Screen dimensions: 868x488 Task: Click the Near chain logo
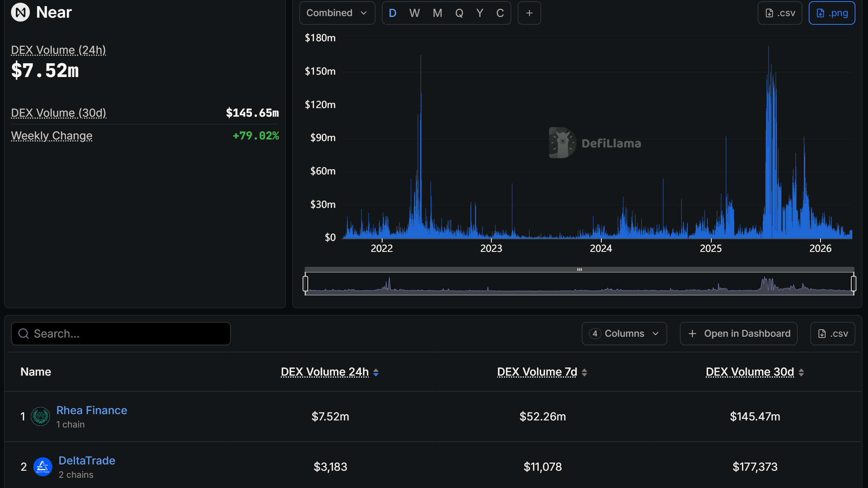coord(20,12)
